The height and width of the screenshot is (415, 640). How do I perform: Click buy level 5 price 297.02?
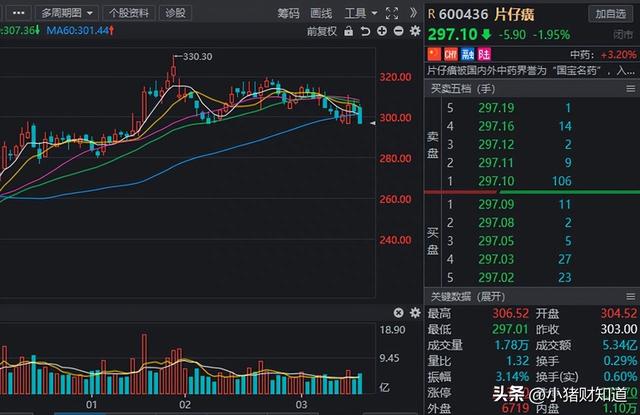496,277
